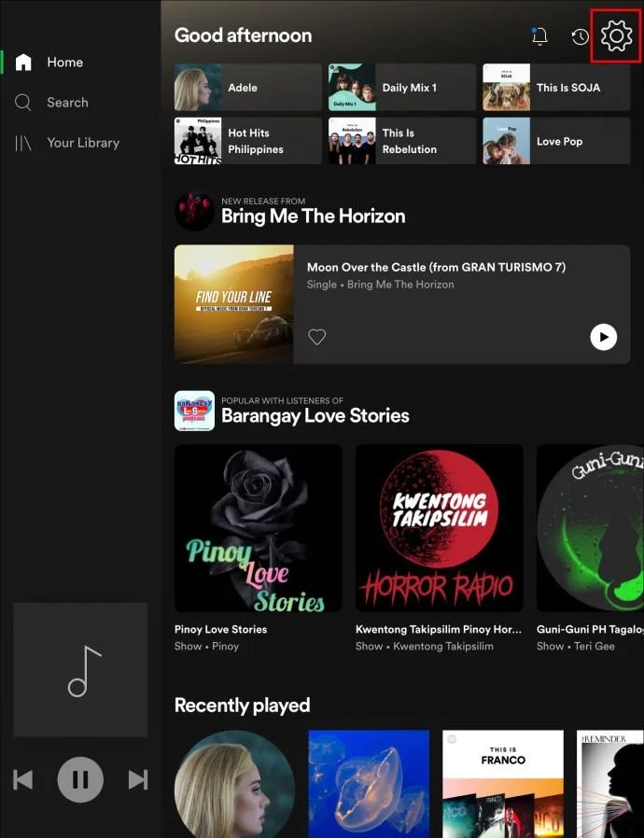Screen dimensions: 644x838
Task: Open the Bring Me The Horizon artist link
Action: pos(314,216)
